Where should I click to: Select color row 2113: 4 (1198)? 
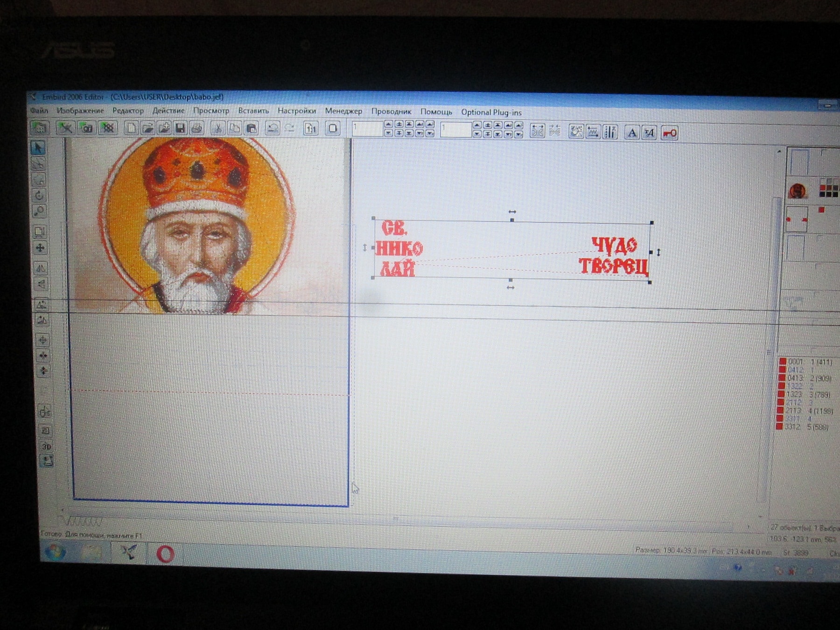pyautogui.click(x=805, y=411)
